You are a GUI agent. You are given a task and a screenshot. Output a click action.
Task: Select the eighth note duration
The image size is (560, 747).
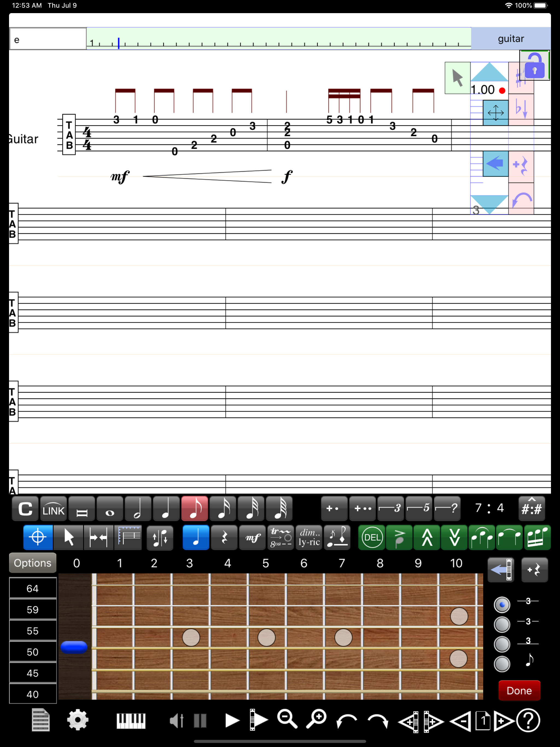click(x=194, y=508)
